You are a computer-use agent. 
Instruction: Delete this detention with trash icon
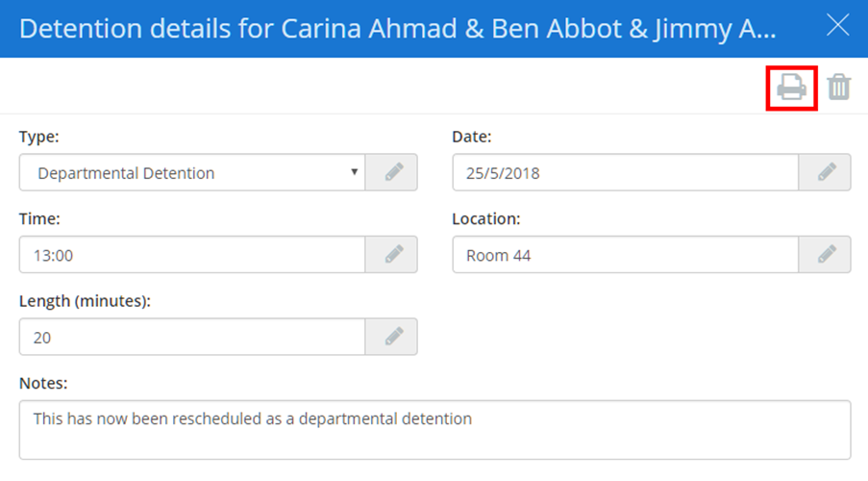839,88
